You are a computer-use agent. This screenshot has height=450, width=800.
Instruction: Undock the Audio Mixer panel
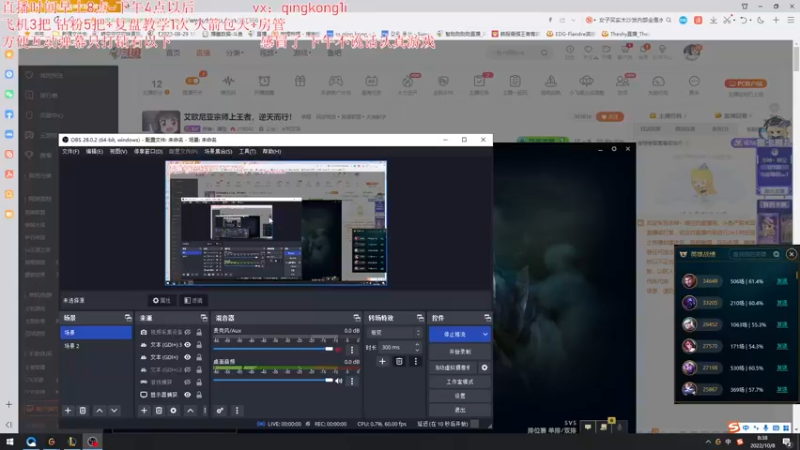coord(356,318)
